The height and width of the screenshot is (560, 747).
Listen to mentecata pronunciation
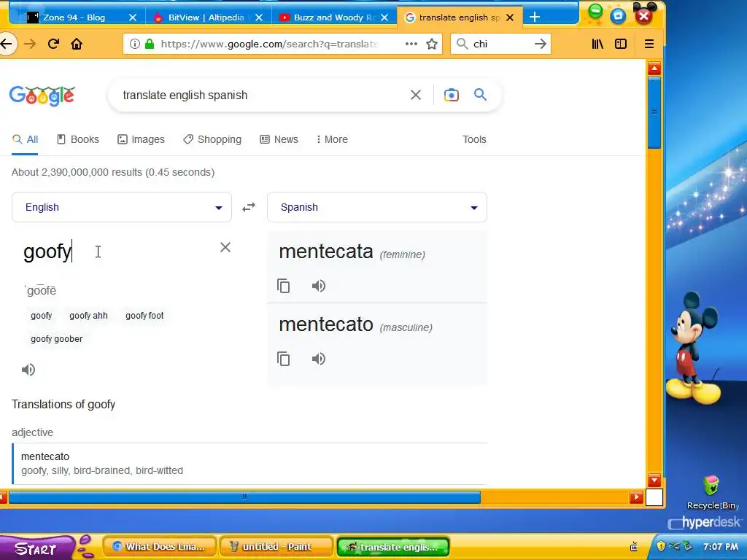318,286
